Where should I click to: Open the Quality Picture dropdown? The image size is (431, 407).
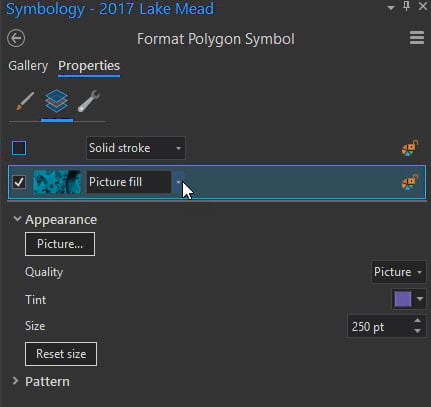pyautogui.click(x=398, y=272)
